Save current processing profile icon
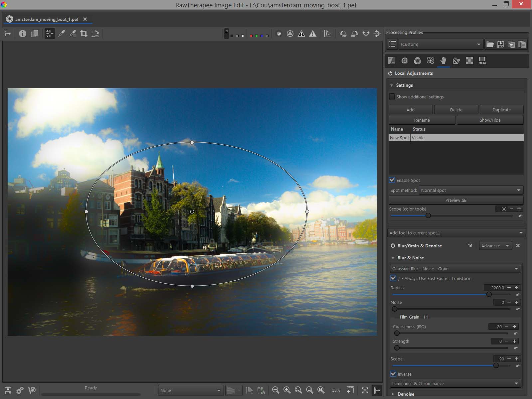The image size is (532, 399). tap(500, 44)
